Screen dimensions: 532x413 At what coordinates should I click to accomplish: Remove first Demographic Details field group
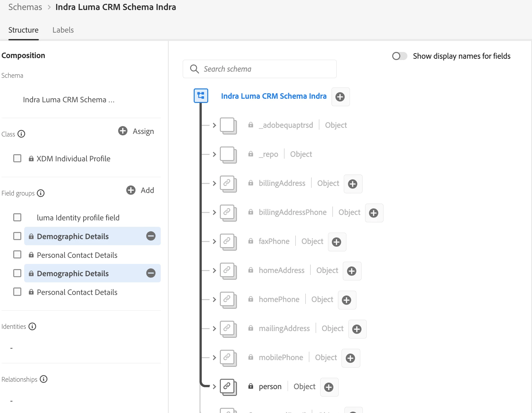[x=151, y=236]
